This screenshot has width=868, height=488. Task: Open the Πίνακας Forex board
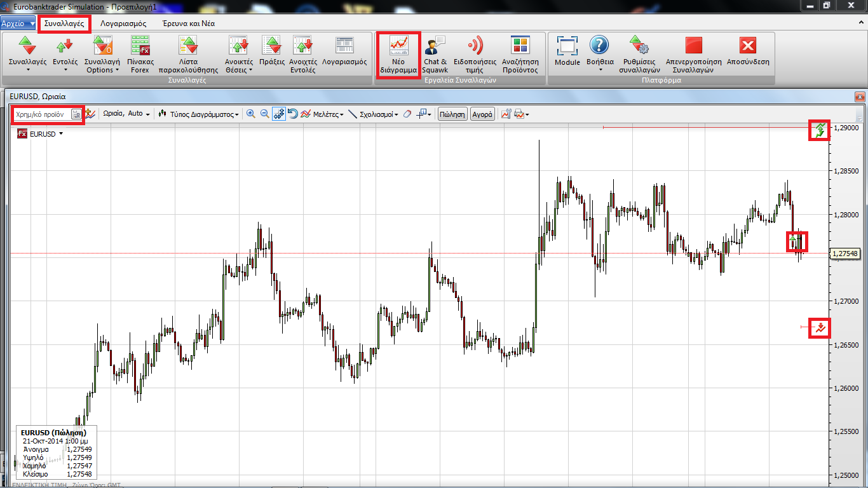140,54
